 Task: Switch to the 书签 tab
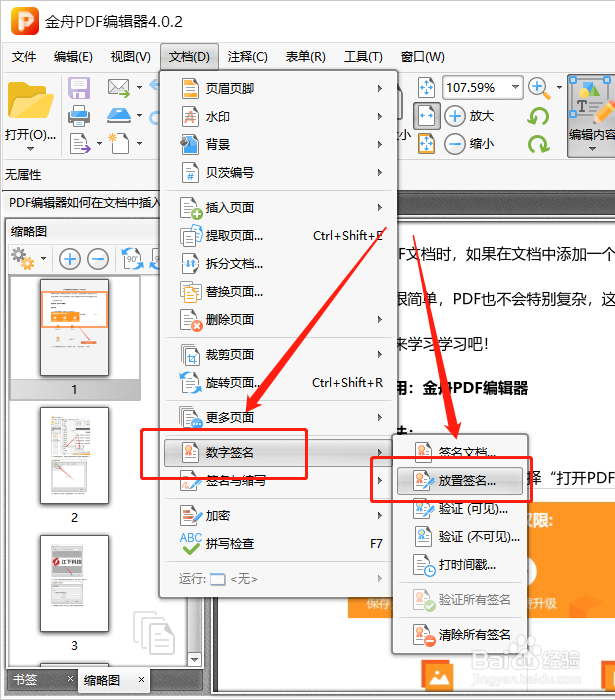25,679
